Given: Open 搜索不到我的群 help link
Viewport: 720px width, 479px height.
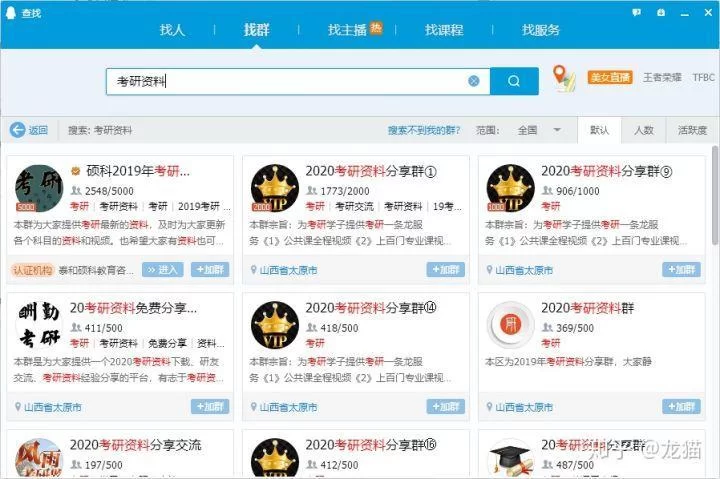Looking at the screenshot, I should [424, 130].
